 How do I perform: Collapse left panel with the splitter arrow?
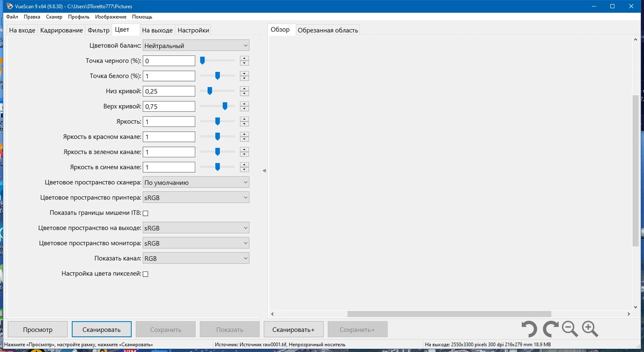coord(264,170)
